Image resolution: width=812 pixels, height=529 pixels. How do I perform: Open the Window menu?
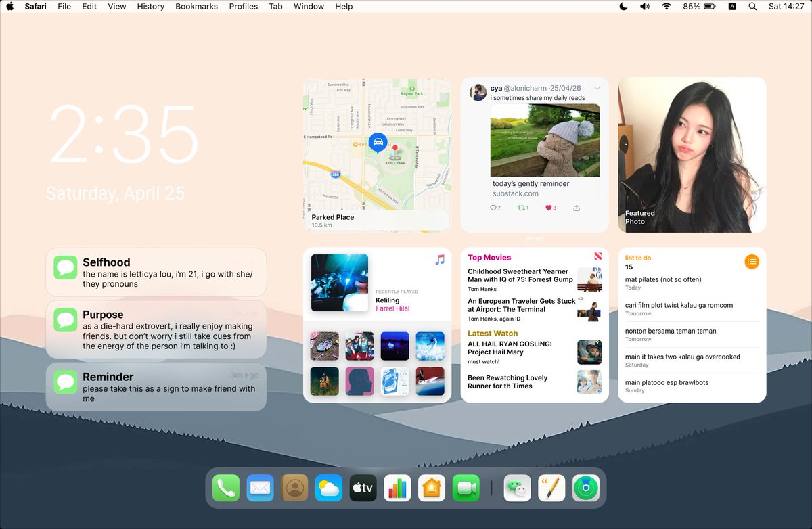point(309,6)
